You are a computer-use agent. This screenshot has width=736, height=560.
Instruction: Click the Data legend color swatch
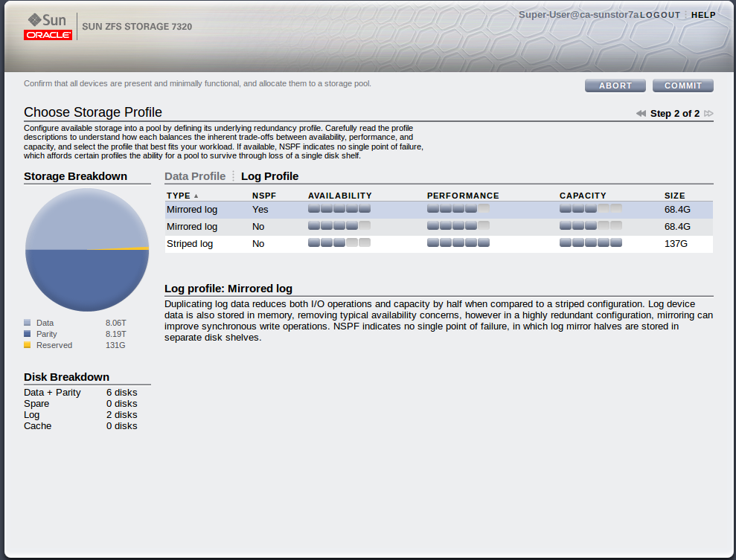[28, 323]
